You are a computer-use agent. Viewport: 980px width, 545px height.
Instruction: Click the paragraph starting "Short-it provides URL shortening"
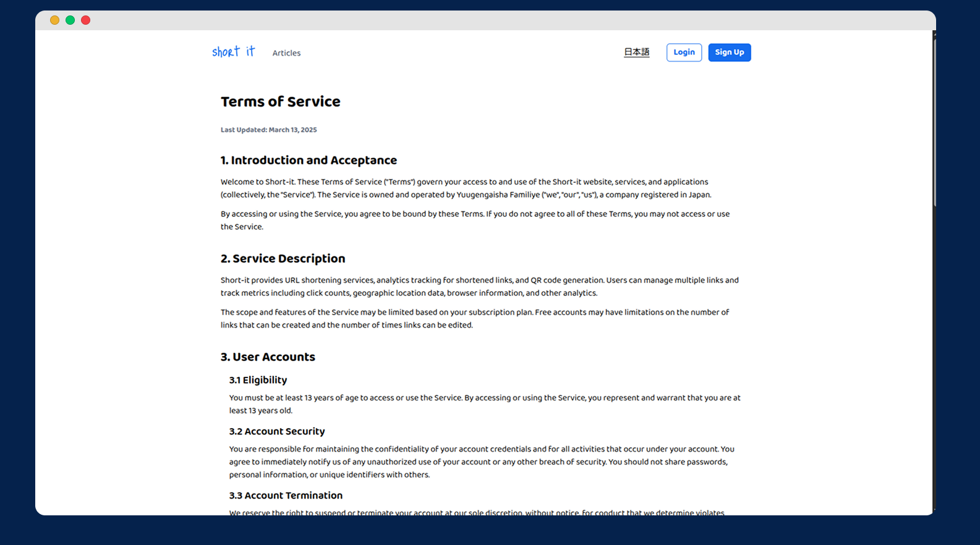479,287
